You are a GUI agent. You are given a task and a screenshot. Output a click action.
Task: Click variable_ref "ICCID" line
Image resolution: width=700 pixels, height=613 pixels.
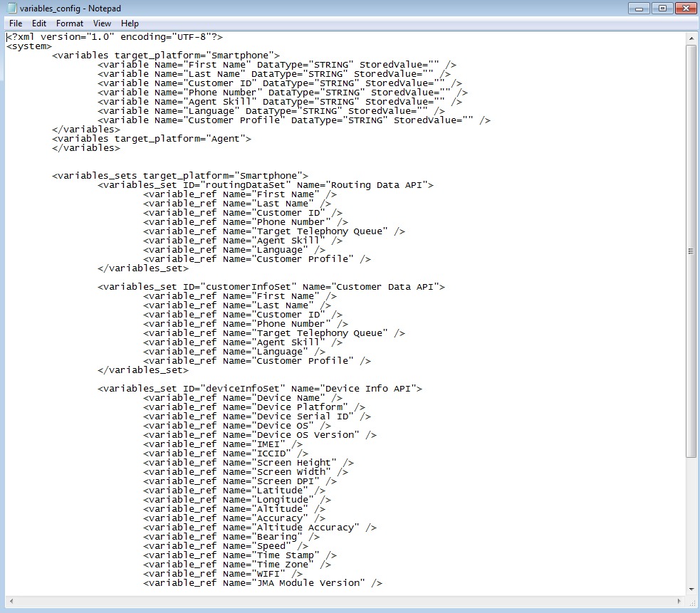point(226,454)
